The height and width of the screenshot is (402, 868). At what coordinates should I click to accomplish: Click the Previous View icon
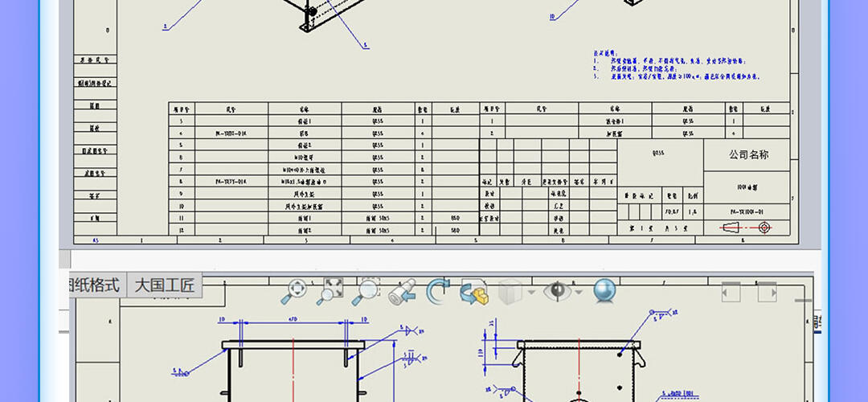tap(403, 291)
